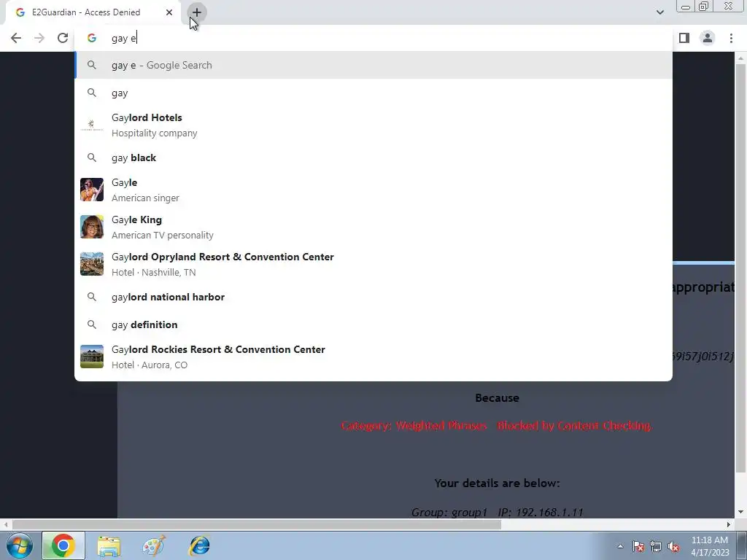Image resolution: width=747 pixels, height=560 pixels.
Task: Click the Gayle King portrait thumbnail
Action: tap(92, 227)
